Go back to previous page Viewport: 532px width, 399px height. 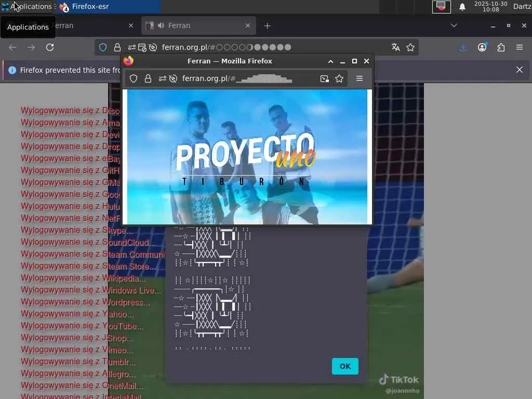(x=12, y=47)
